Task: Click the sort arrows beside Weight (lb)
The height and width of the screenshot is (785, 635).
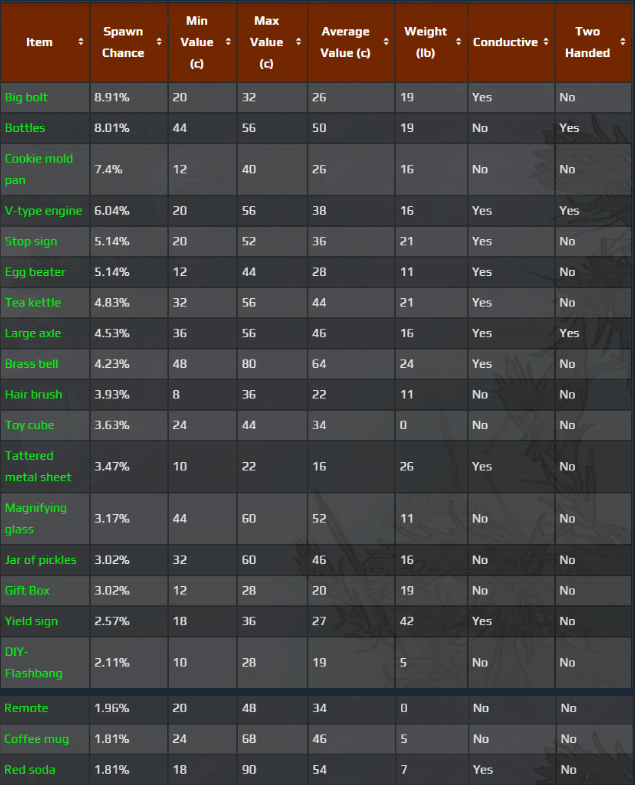Action: tap(458, 42)
